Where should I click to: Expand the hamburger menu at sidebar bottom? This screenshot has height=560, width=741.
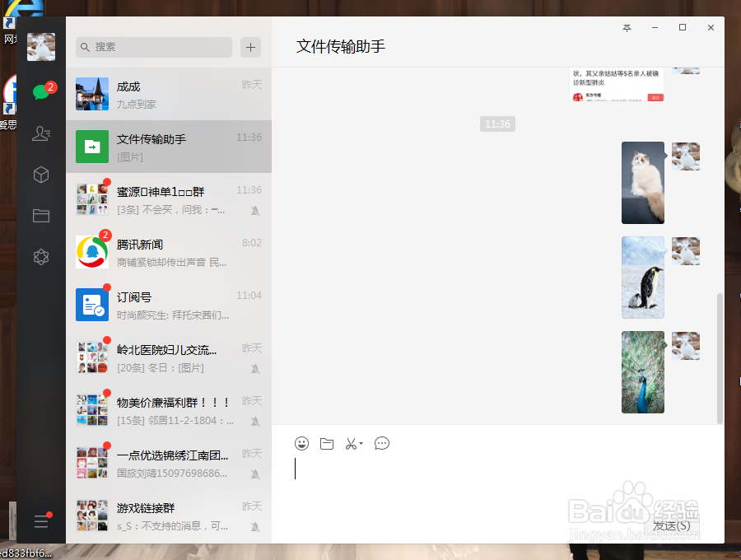(41, 521)
